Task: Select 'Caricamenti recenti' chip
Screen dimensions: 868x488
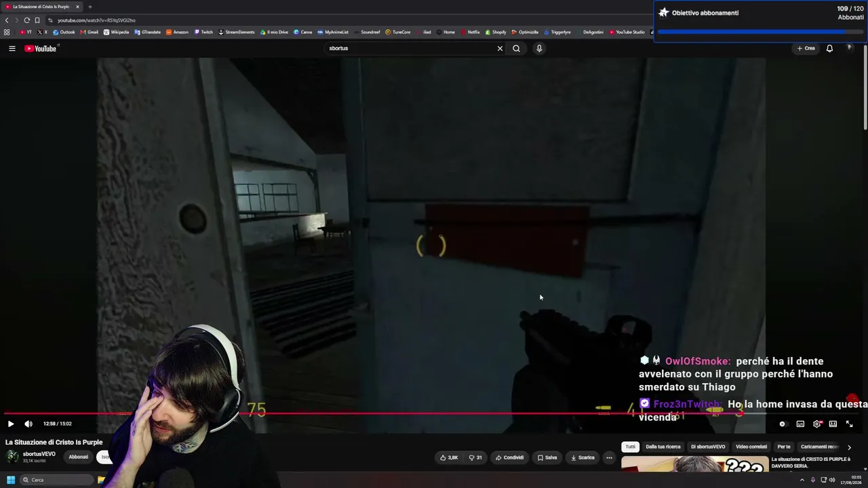Action: point(819,447)
